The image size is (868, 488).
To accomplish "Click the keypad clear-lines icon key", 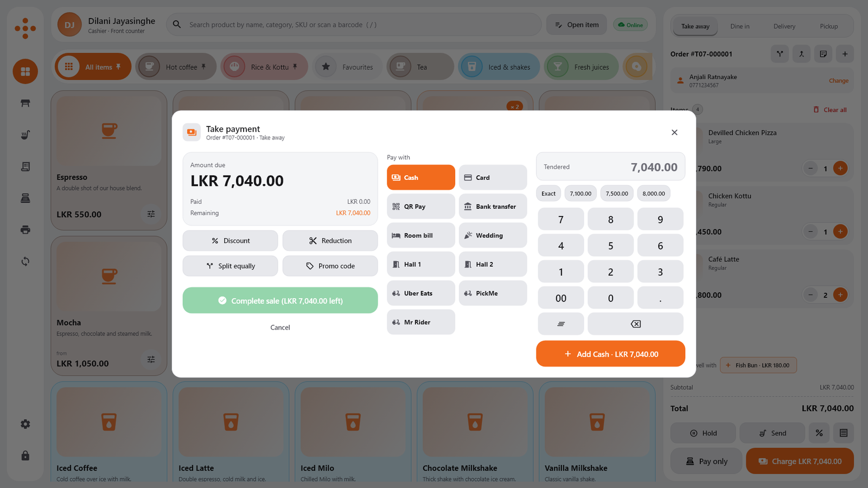I will tap(561, 324).
